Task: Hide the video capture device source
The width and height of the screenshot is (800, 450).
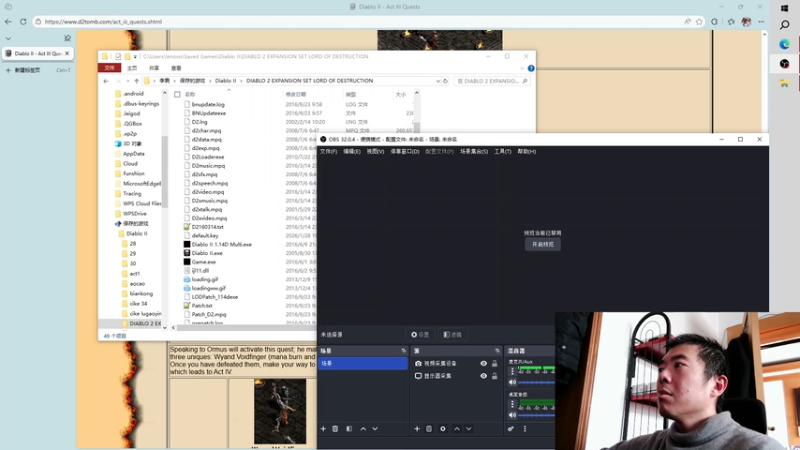Action: (x=483, y=363)
